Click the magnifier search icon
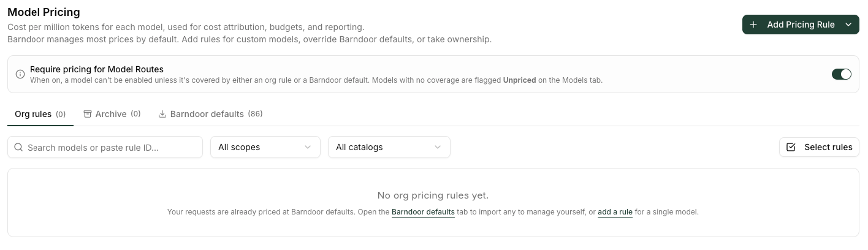 tap(18, 147)
